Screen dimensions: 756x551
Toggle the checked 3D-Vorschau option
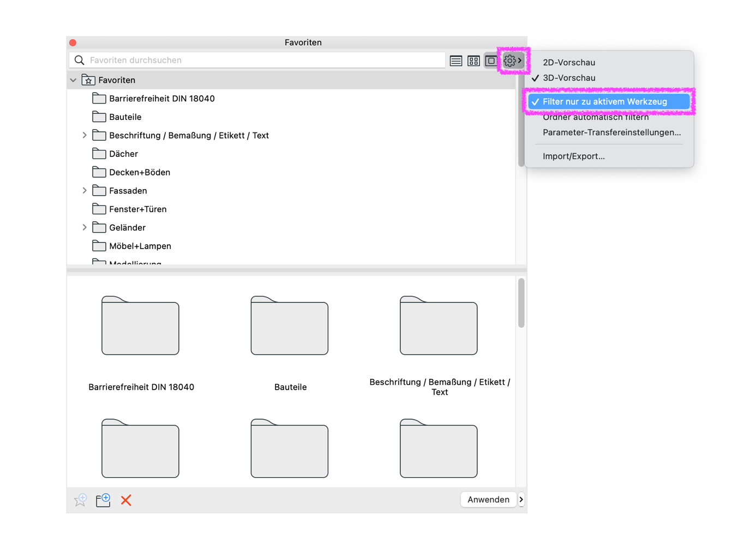569,78
